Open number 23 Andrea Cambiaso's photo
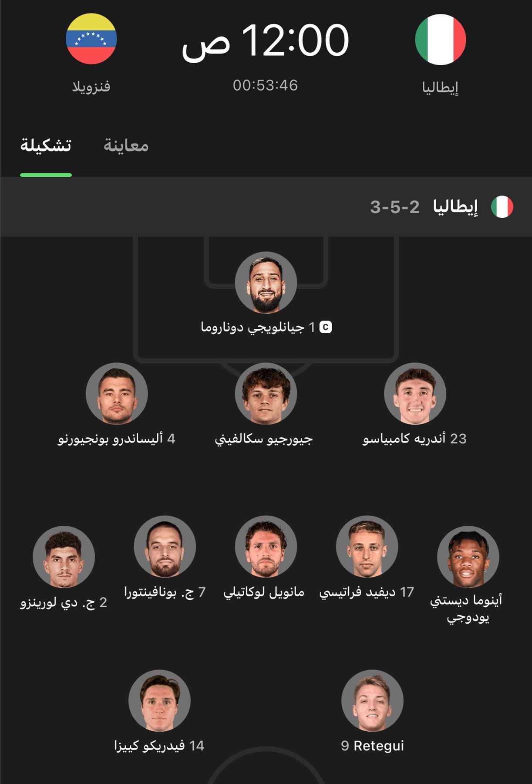 pyautogui.click(x=415, y=393)
